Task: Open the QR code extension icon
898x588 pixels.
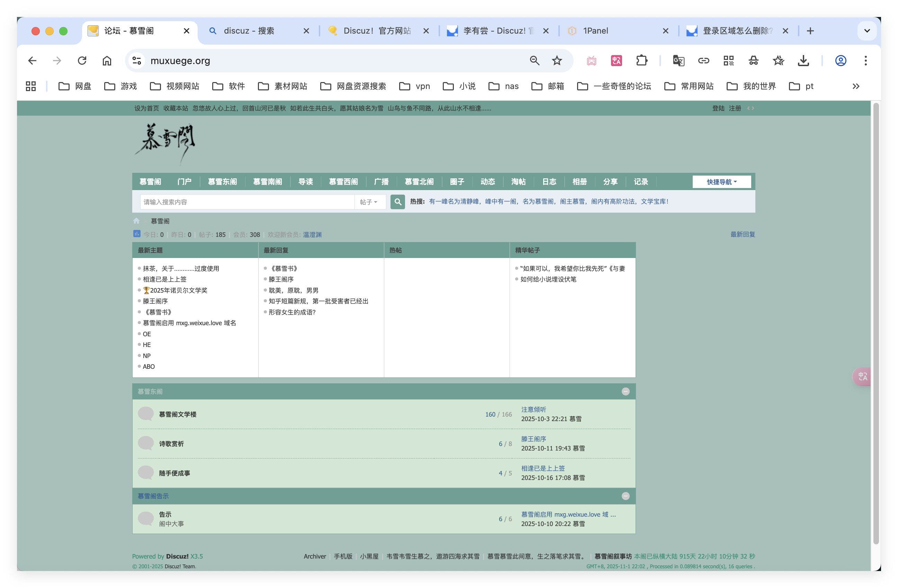Action: tap(728, 61)
